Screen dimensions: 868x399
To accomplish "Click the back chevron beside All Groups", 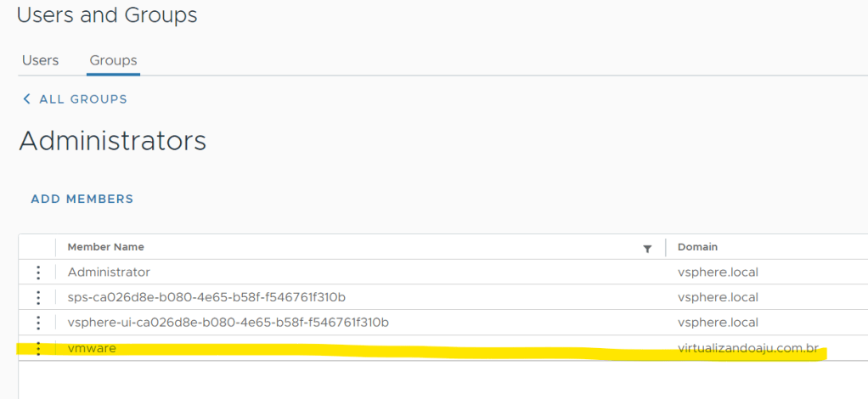I will [x=26, y=99].
